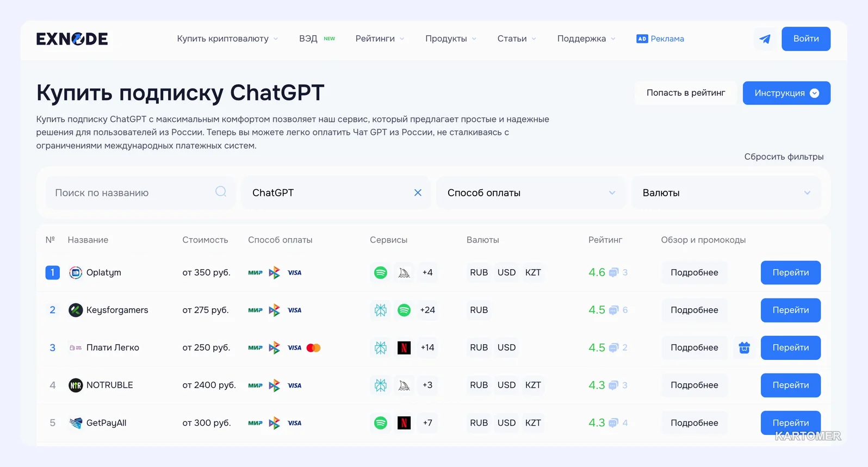Clear the ChatGPT filter with the X

pos(418,192)
